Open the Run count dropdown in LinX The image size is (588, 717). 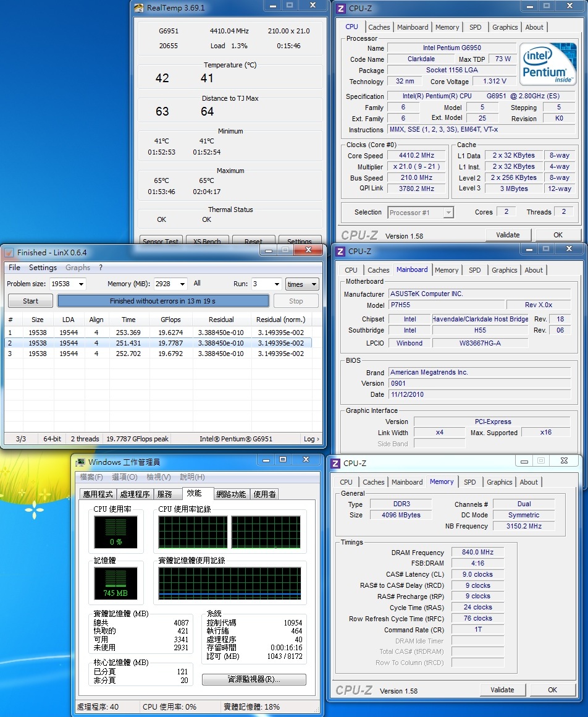coord(277,284)
